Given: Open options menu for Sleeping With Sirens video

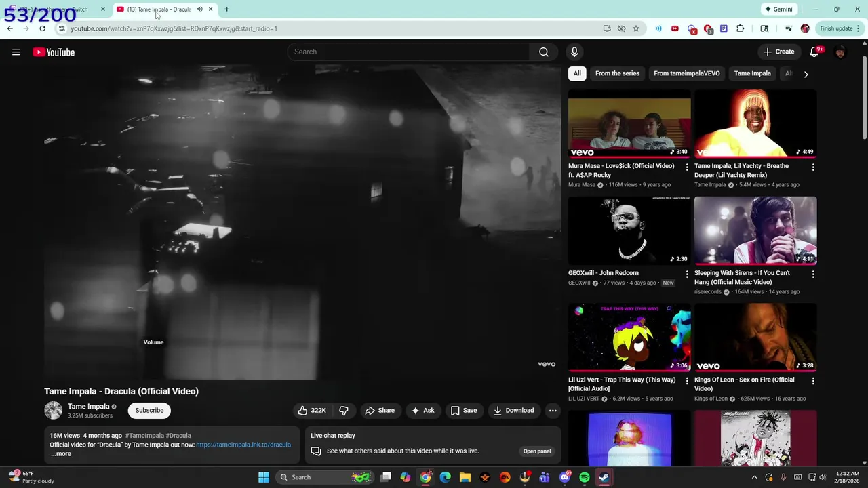Looking at the screenshot, I should 813,274.
